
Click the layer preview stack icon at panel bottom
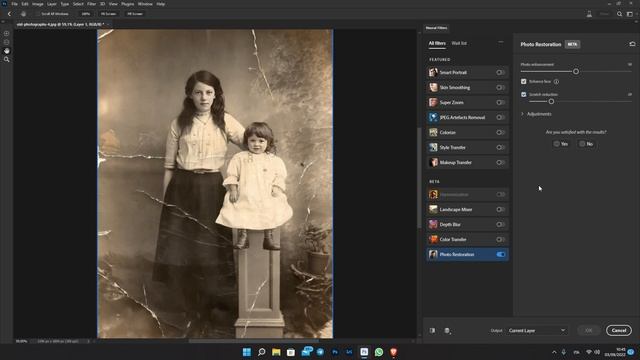(447, 331)
